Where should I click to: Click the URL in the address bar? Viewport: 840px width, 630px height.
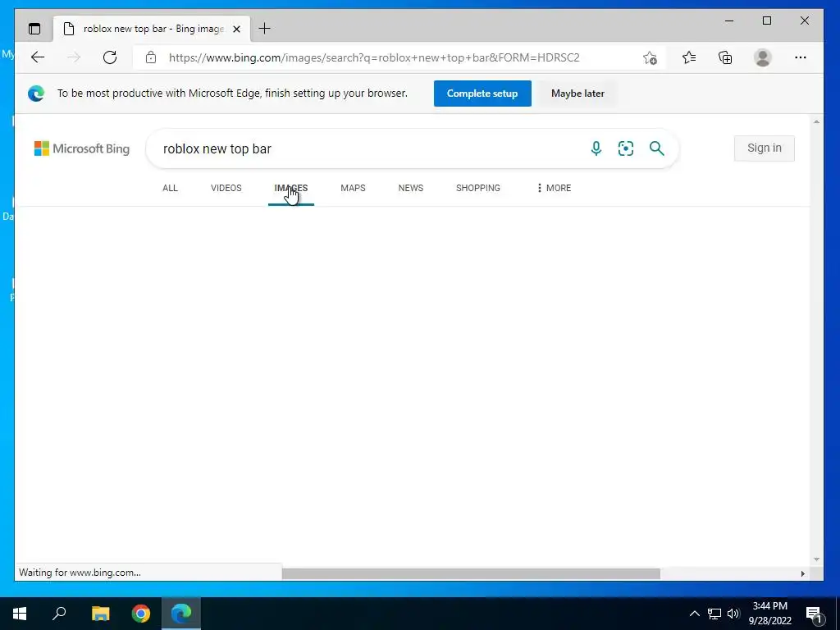tap(374, 57)
